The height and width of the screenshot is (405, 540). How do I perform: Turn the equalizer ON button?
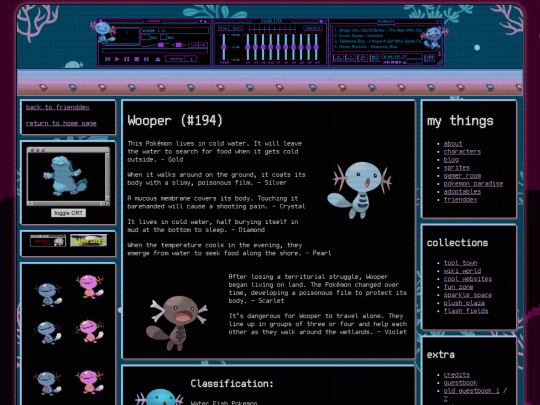coord(224,28)
